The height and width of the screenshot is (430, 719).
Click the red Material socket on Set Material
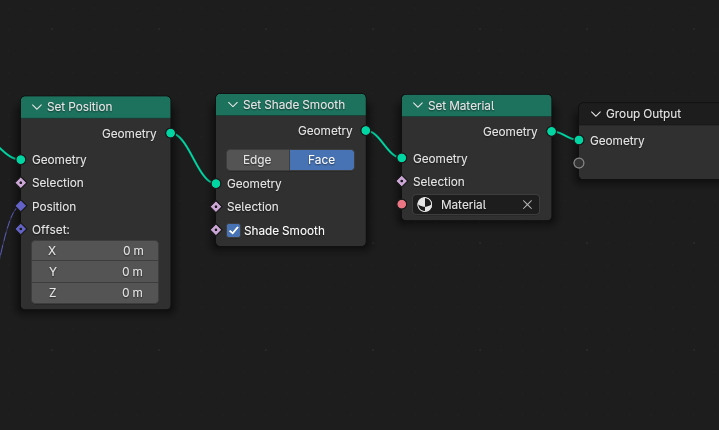(402, 204)
